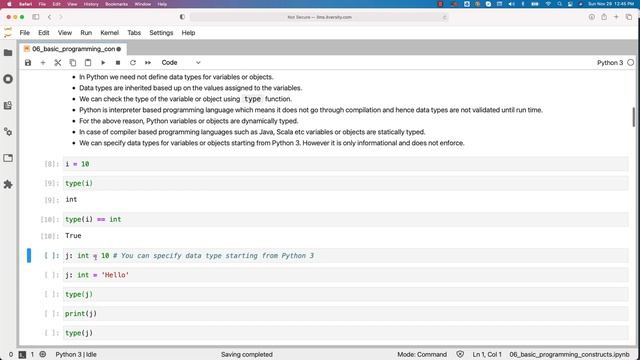This screenshot has width=640, height=360.
Task: Restart kernel and run all cells icon
Action: click(148, 63)
